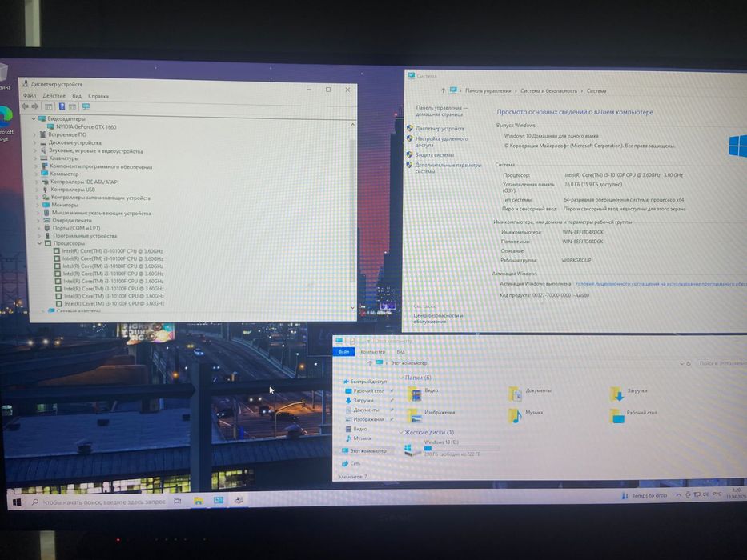
Task: Click up arrow in Explorer address bar
Action: pyautogui.click(x=370, y=363)
